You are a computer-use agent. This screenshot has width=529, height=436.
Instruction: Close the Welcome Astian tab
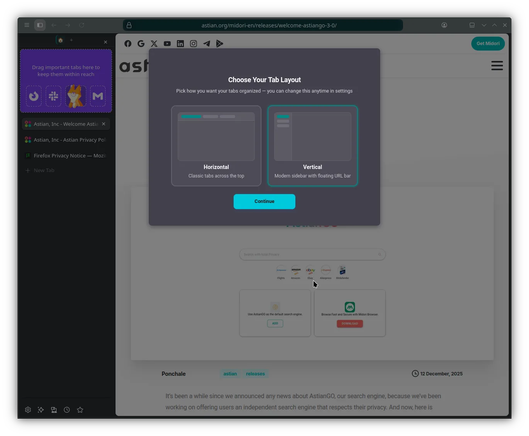[104, 124]
